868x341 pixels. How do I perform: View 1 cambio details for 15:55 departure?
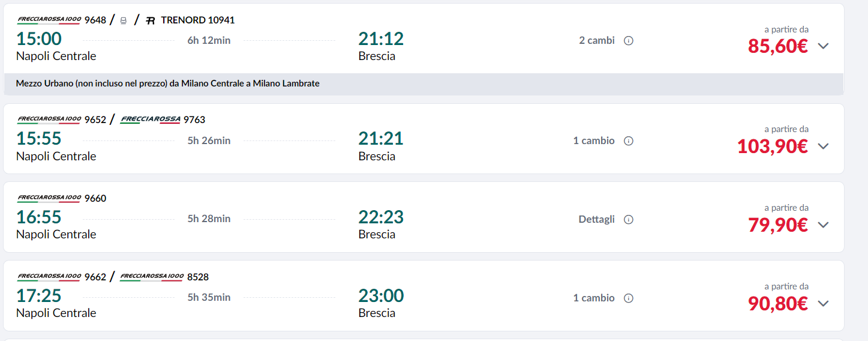[x=594, y=141]
